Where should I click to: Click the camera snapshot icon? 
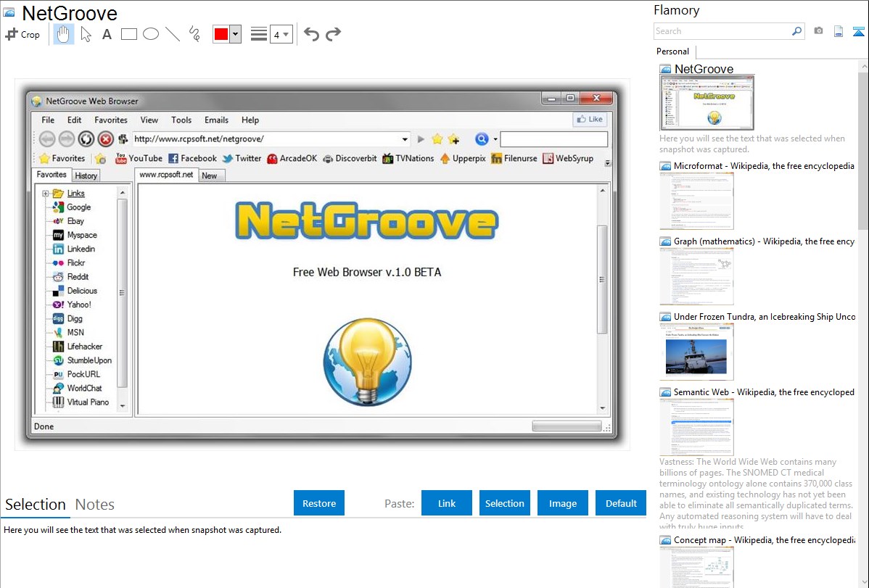[x=818, y=31]
